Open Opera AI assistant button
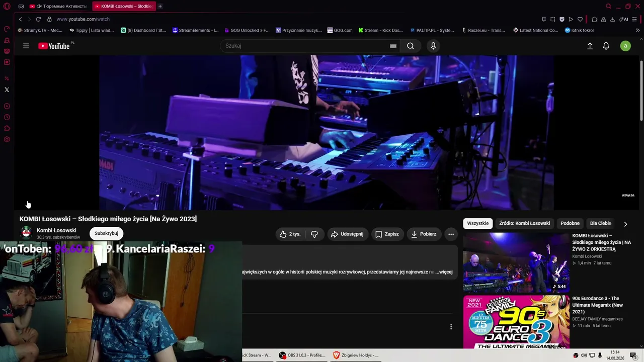 [624, 19]
